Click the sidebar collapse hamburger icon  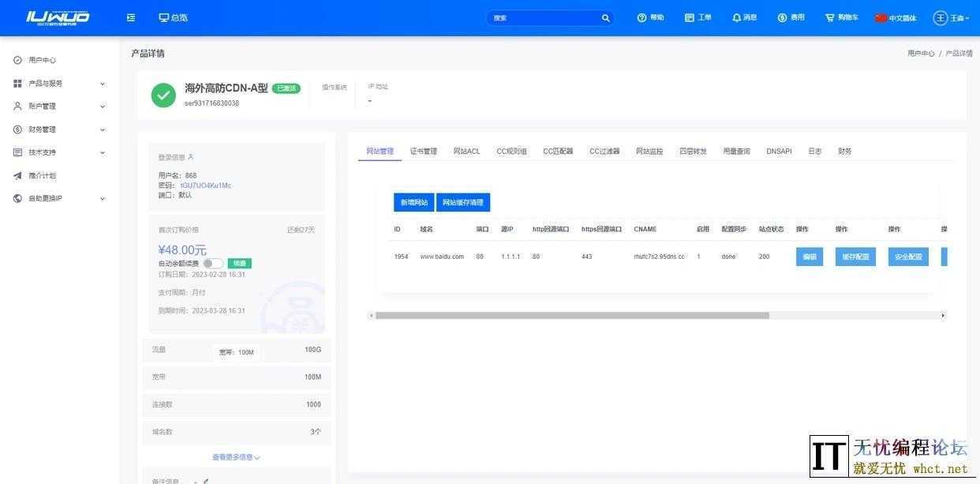pos(130,17)
